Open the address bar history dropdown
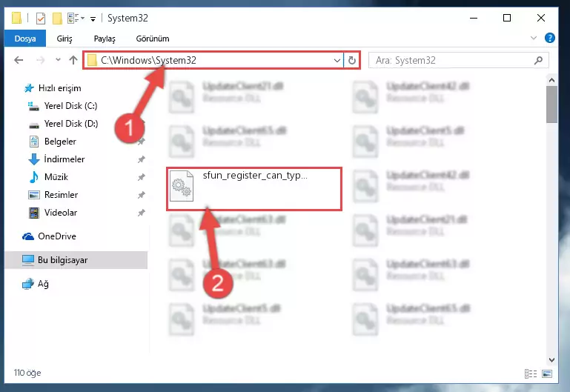The image size is (570, 392). 337,60
